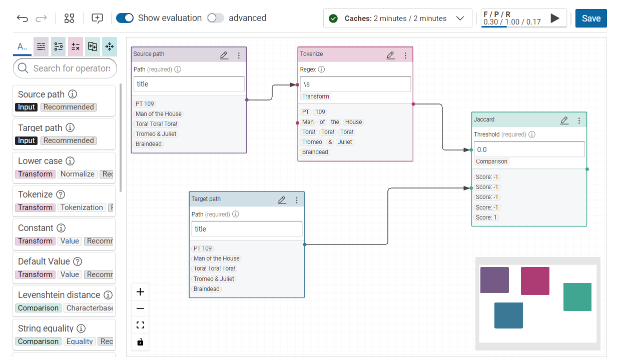Screen dimensions: 619x364
Task: Expand the Caches dropdown chevron
Action: (460, 18)
